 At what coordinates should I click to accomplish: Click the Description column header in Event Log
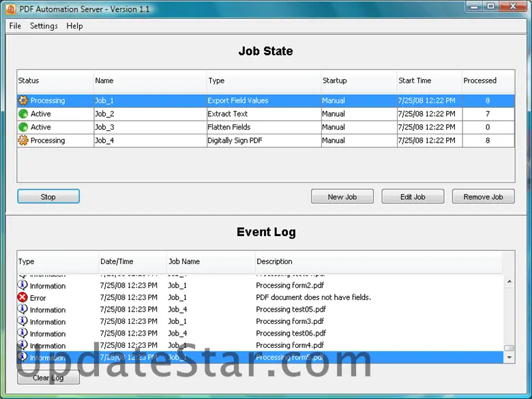379,262
